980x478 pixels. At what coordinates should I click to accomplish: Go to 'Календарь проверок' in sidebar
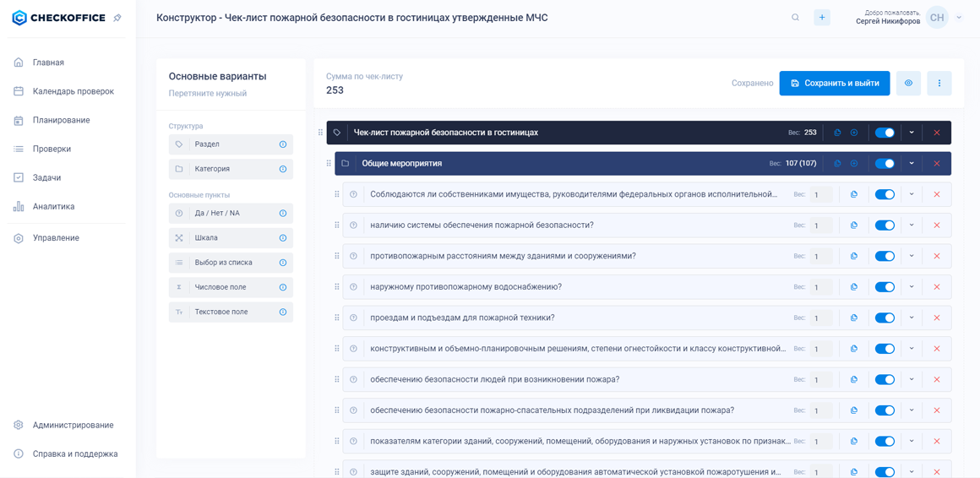73,91
